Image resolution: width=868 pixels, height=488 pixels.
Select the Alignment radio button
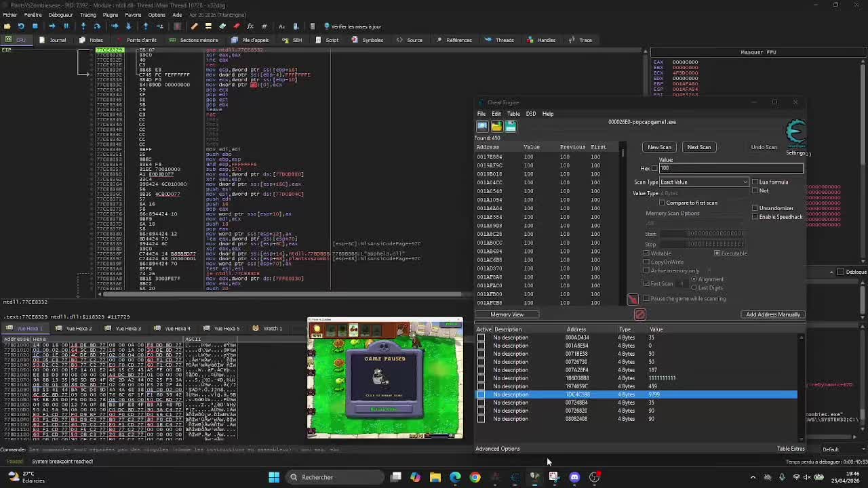694,279
